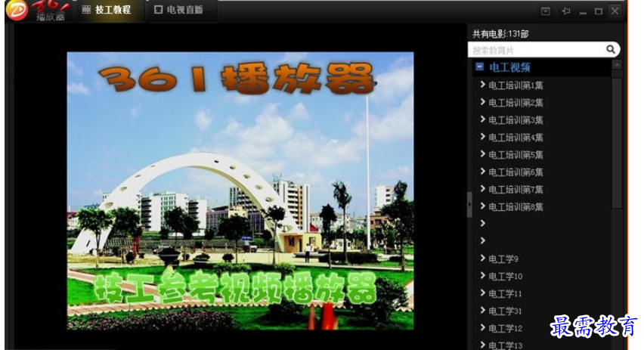The width and height of the screenshot is (644, 350).
Task: Open the 电工学9 video
Action: [503, 259]
